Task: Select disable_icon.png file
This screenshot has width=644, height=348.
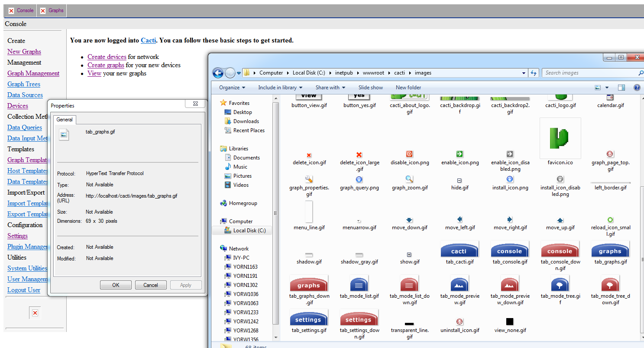Action: click(x=409, y=154)
